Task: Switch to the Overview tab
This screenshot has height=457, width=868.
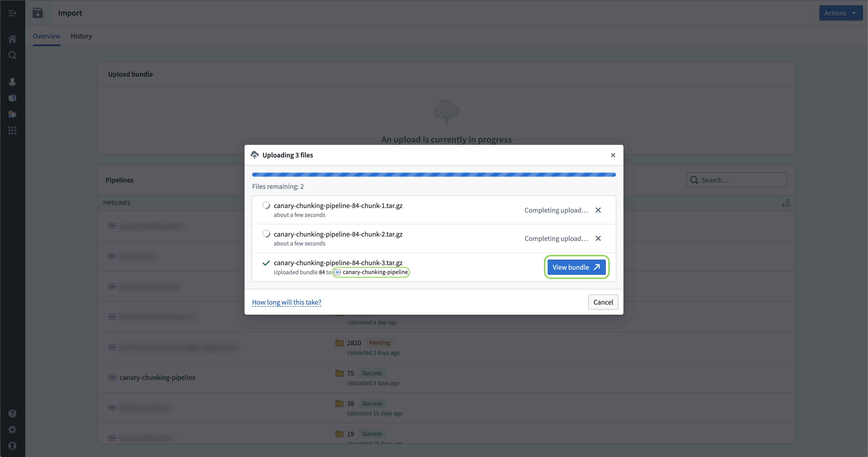Action: pos(46,36)
